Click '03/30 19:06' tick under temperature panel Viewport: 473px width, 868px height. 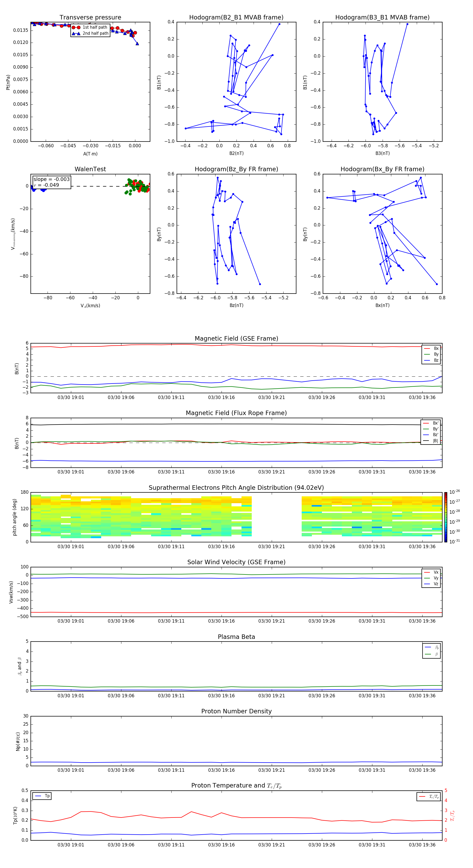pos(121,845)
